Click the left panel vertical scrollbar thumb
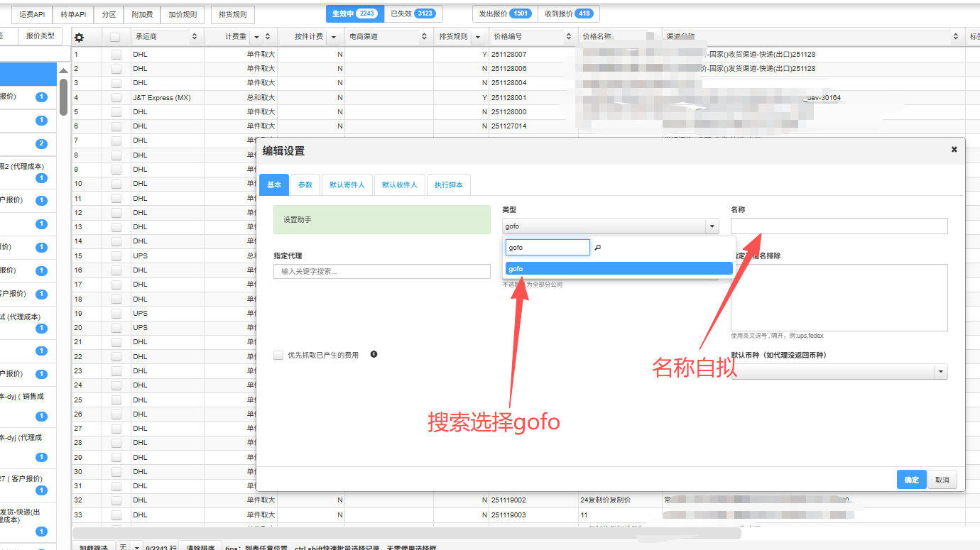Screen dimensions: 980x550 [x=63, y=97]
